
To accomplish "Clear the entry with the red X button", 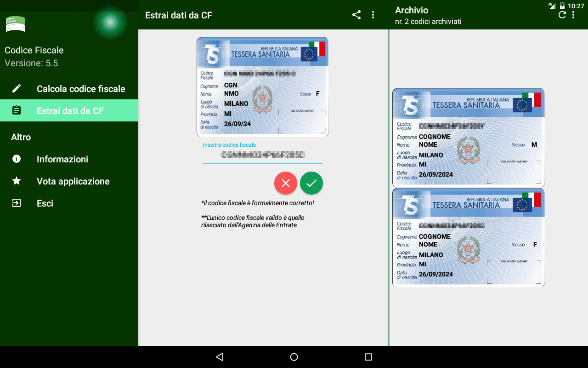I will pos(286,183).
